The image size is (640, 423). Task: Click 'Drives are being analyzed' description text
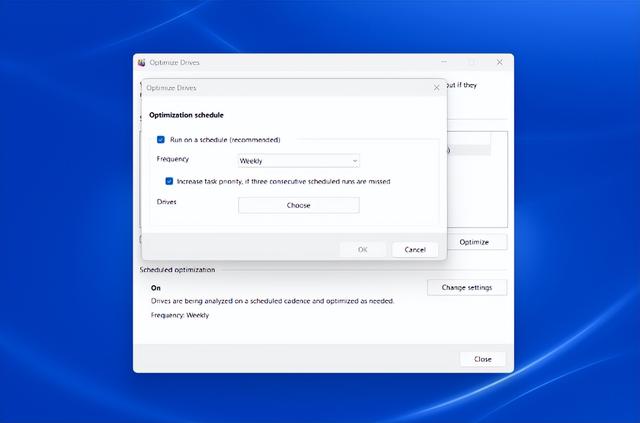tap(273, 301)
